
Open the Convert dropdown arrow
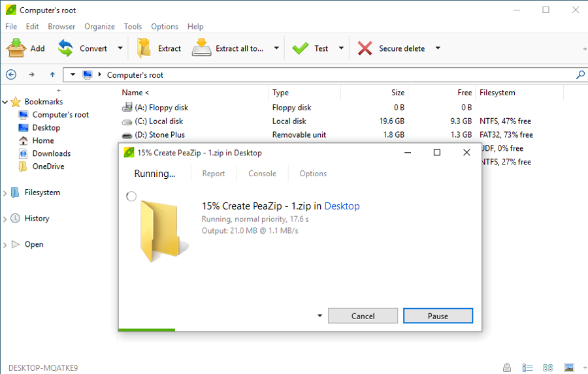click(120, 48)
